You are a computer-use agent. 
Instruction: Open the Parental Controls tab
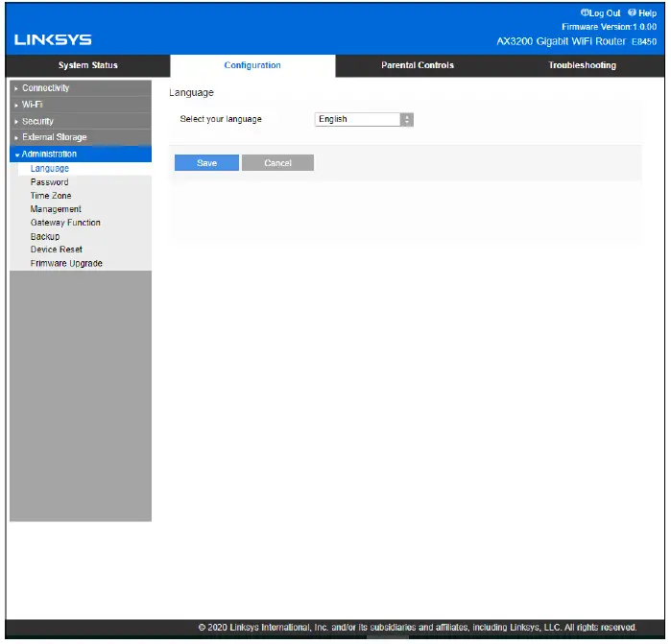(418, 65)
